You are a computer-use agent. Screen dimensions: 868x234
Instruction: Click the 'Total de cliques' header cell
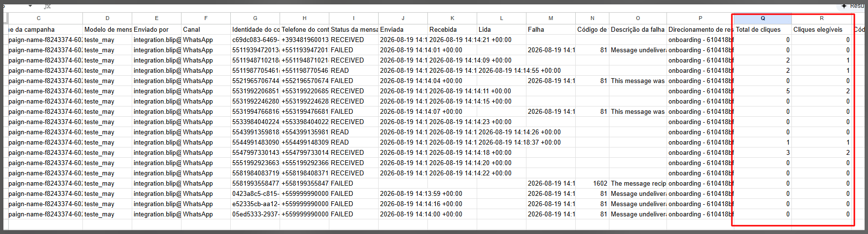coord(763,29)
